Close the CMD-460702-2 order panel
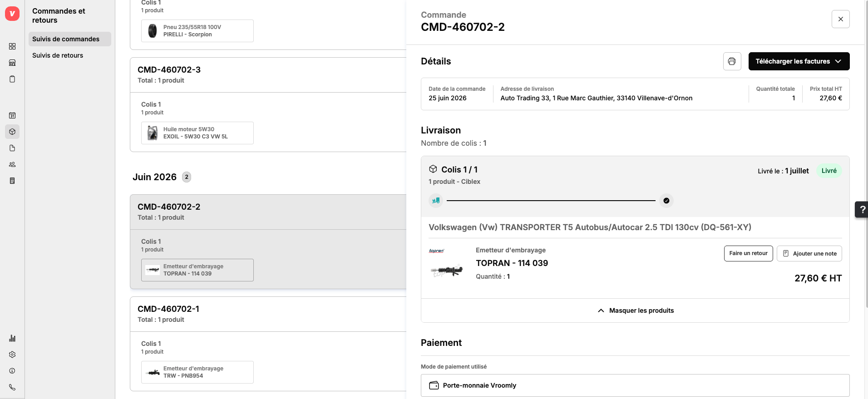The width and height of the screenshot is (868, 399). (x=841, y=19)
